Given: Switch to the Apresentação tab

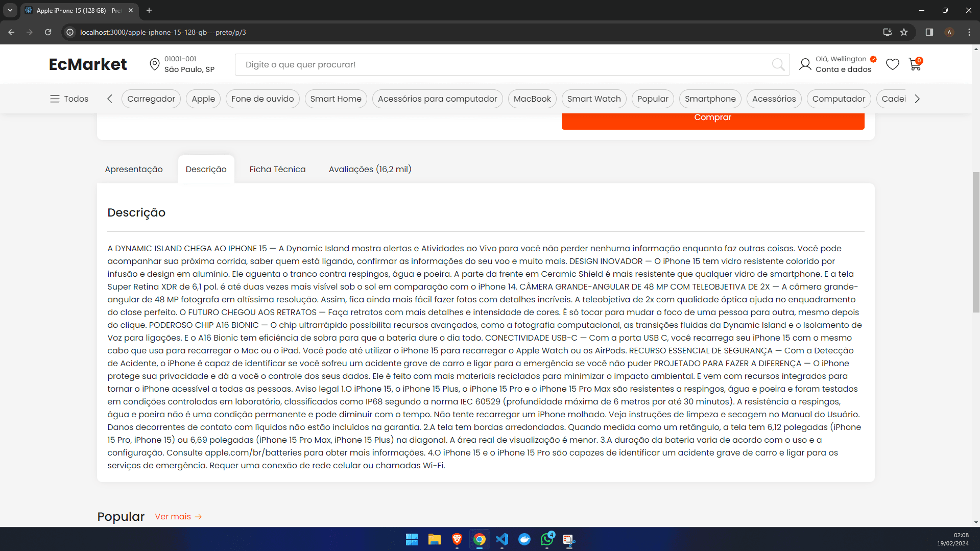Looking at the screenshot, I should [134, 169].
